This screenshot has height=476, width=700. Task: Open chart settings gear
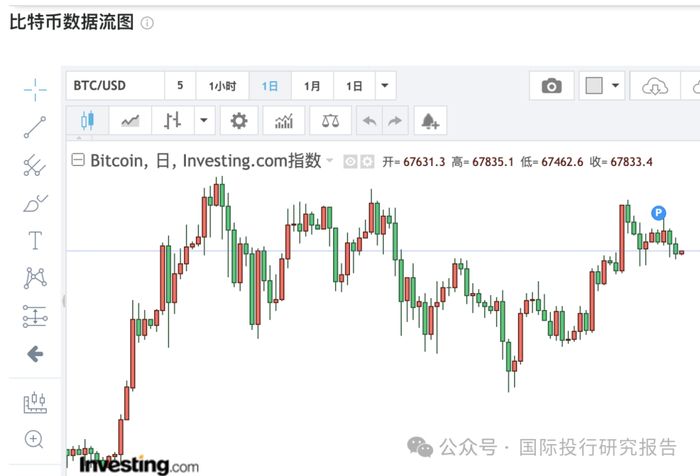click(x=238, y=121)
